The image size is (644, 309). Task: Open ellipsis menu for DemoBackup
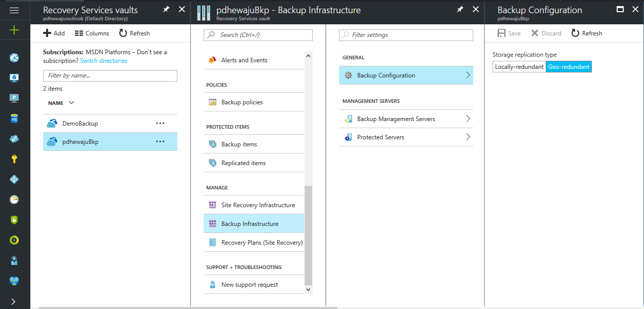pos(160,123)
